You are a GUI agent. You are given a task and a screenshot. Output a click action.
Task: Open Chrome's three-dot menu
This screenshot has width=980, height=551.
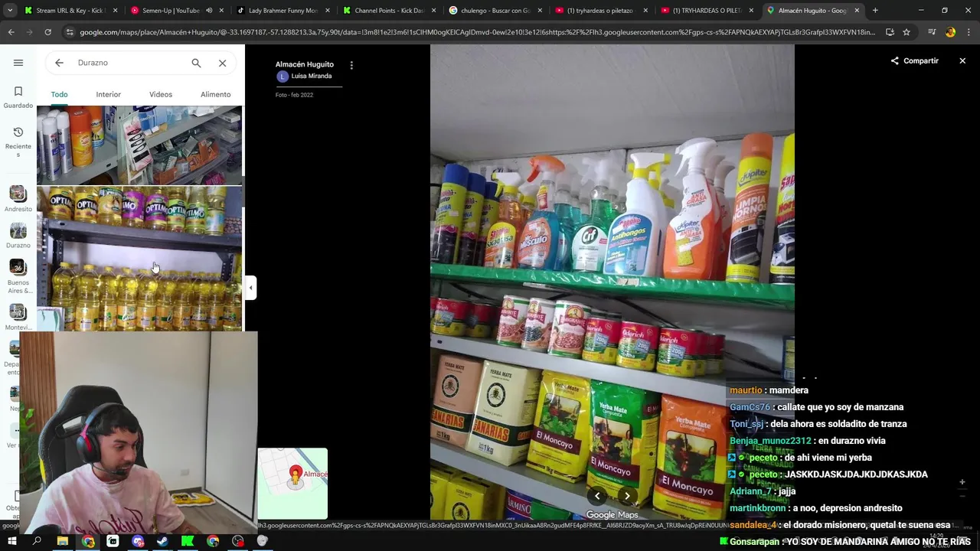tap(969, 32)
